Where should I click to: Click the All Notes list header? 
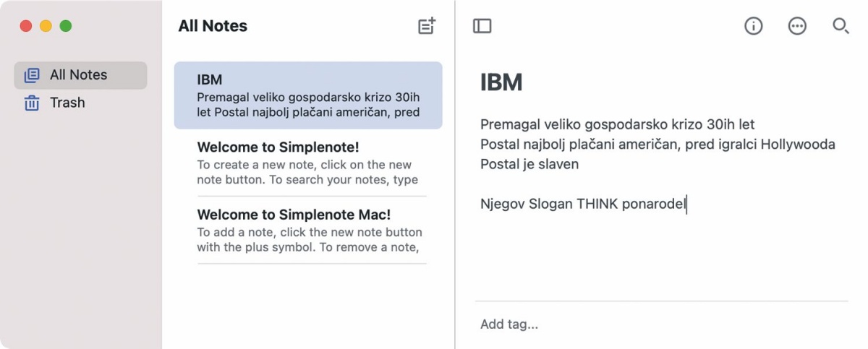213,26
